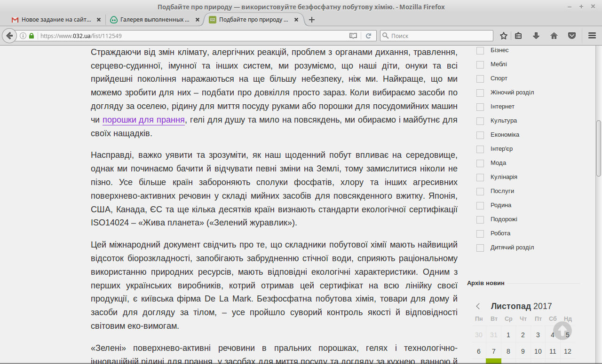Image resolution: width=602 pixels, height=364 pixels.
Task: Enable the Подорожі checkbox
Action: point(480,219)
